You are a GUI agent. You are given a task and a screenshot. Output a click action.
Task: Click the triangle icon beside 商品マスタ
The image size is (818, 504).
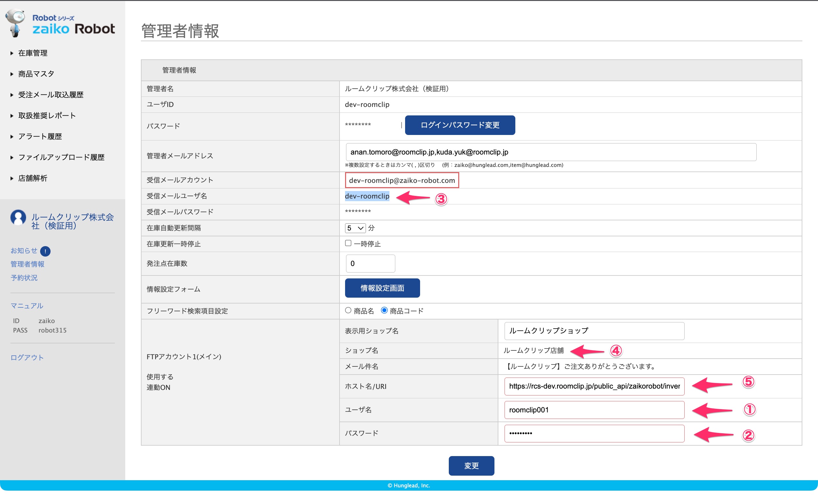tap(12, 74)
